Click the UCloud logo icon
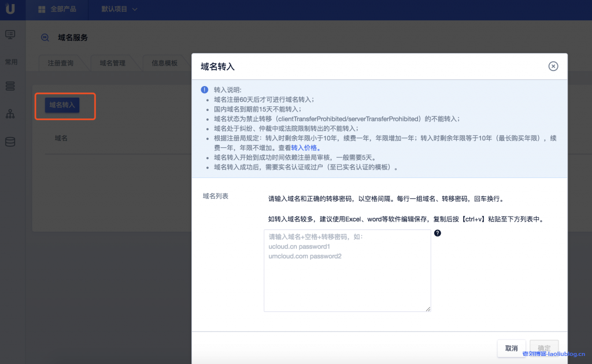592x364 pixels. [10, 9]
